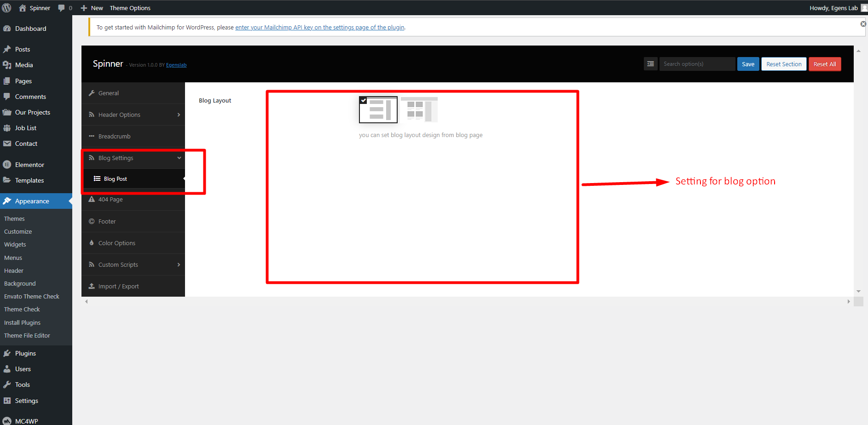Click the Job List icon
This screenshot has height=425, width=868.
tap(7, 128)
